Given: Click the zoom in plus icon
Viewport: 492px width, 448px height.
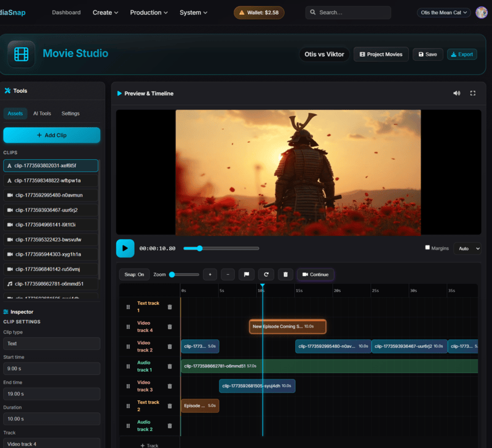Looking at the screenshot, I should pyautogui.click(x=209, y=274).
